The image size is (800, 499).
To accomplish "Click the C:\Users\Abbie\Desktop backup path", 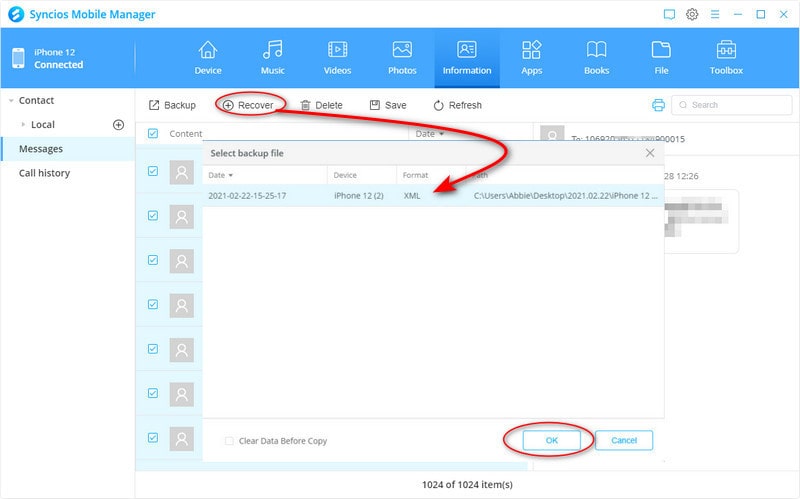I will coord(565,195).
